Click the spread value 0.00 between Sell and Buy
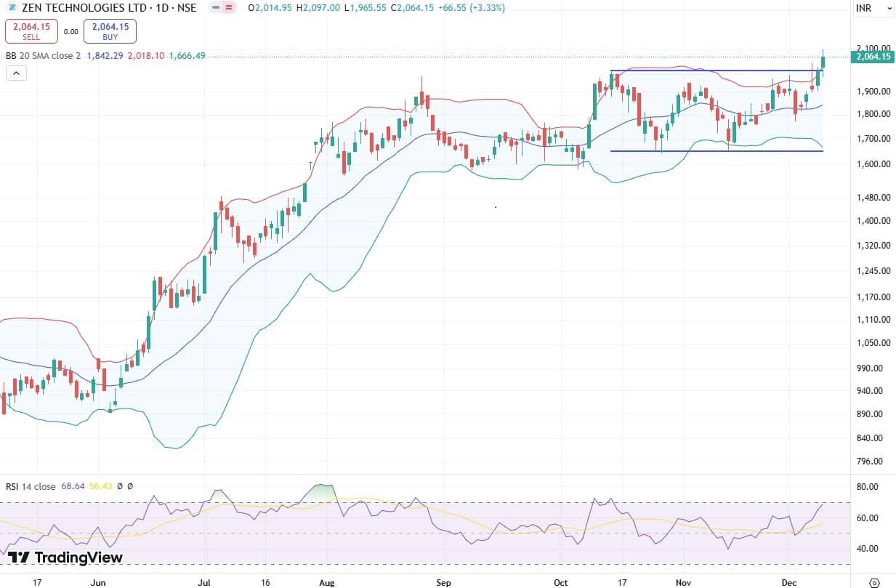The width and height of the screenshot is (896, 588). [70, 31]
